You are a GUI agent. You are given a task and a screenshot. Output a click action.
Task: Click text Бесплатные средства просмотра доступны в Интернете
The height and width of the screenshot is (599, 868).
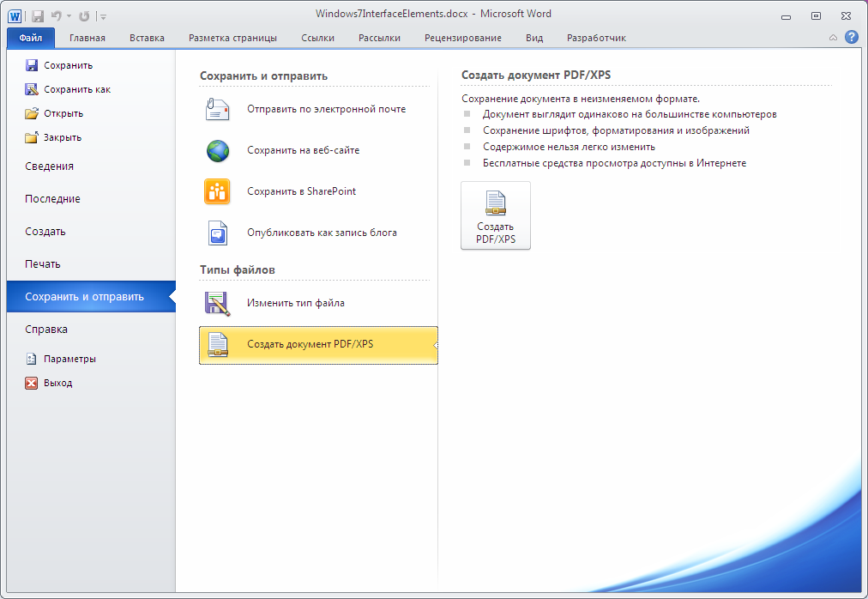(614, 163)
